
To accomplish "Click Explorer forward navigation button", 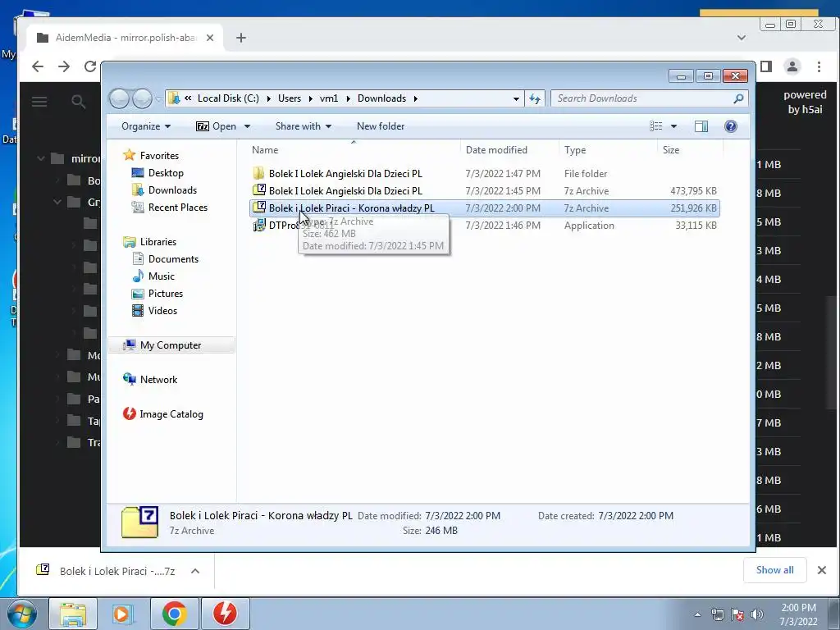I will [x=142, y=98].
